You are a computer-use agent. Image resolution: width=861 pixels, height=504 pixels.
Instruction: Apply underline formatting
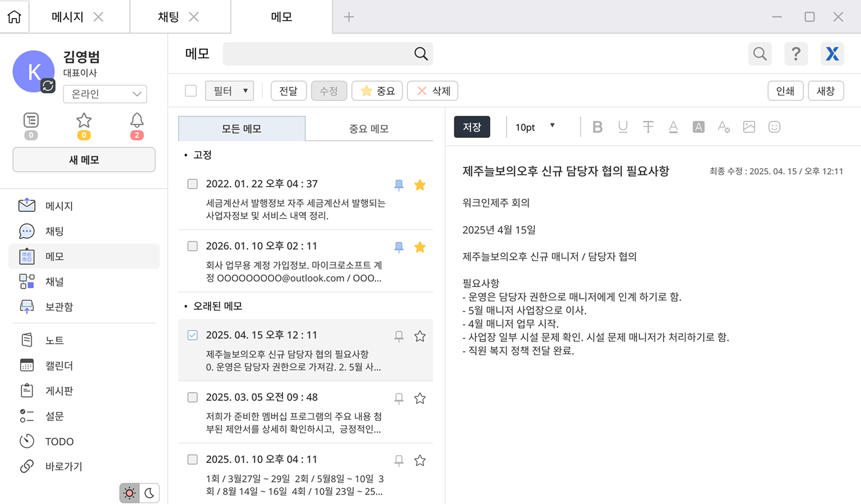623,127
